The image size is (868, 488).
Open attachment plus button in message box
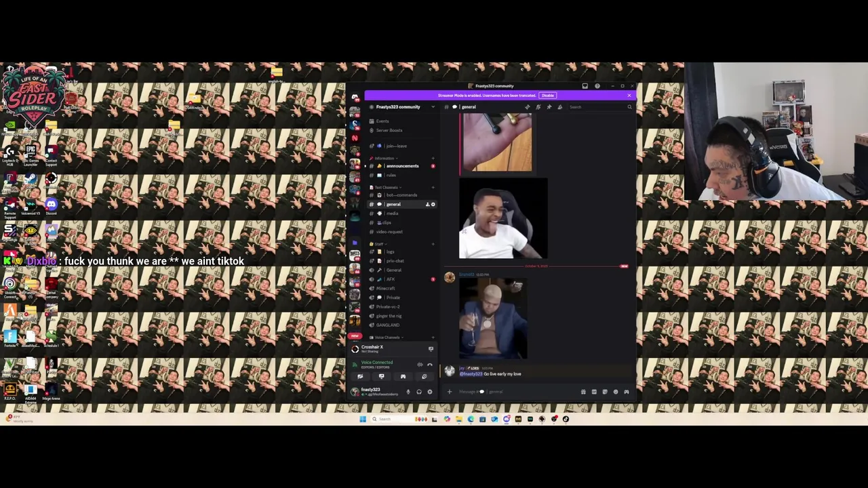(450, 392)
